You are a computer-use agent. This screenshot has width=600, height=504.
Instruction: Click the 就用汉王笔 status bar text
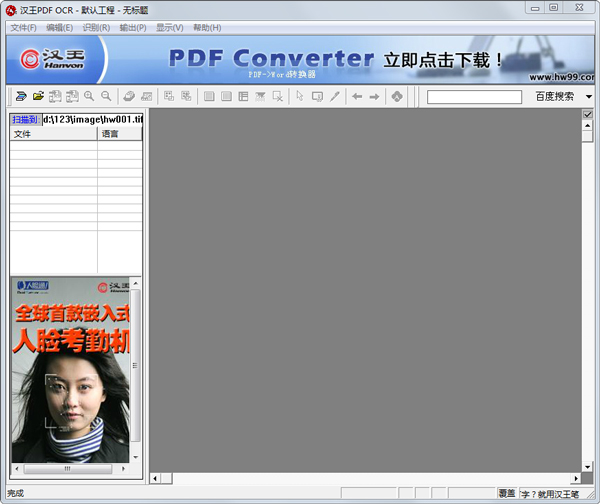click(558, 494)
